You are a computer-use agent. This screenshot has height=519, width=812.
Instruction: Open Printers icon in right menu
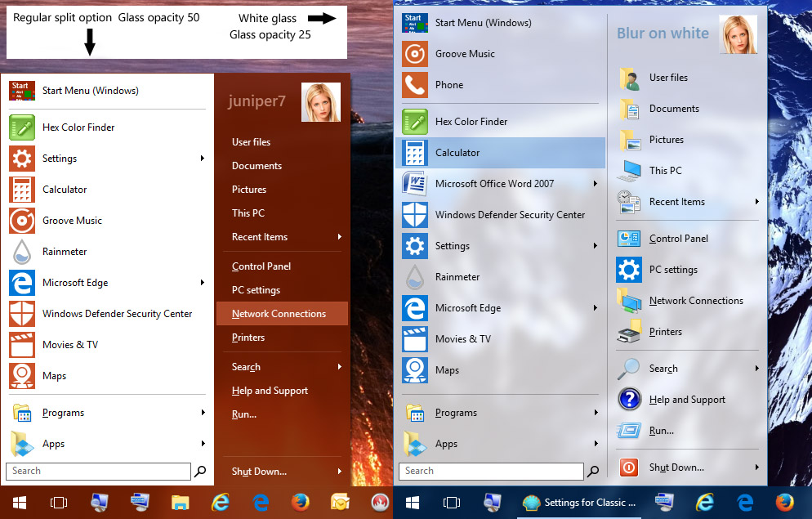(x=629, y=332)
